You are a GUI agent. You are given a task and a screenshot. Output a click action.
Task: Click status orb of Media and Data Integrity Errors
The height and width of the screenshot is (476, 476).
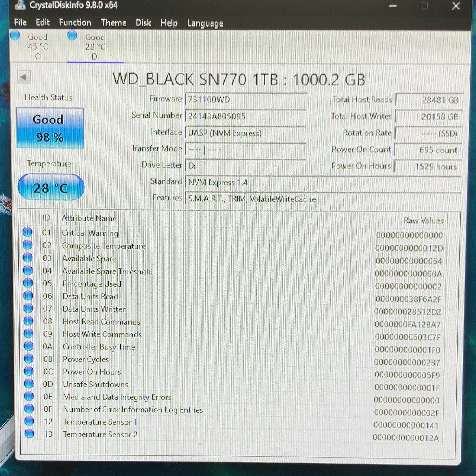(29, 396)
